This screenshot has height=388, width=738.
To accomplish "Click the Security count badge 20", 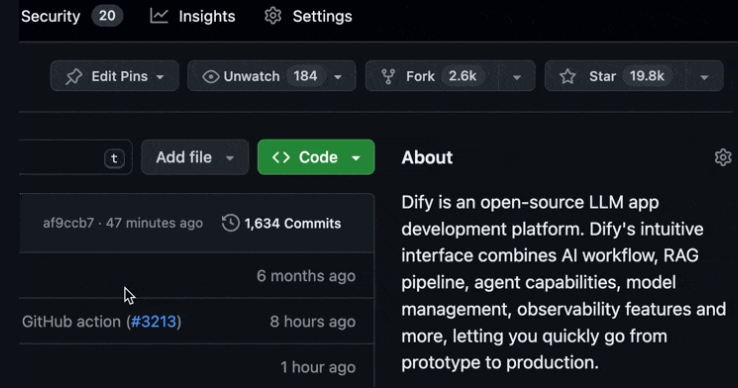I will pos(107,16).
